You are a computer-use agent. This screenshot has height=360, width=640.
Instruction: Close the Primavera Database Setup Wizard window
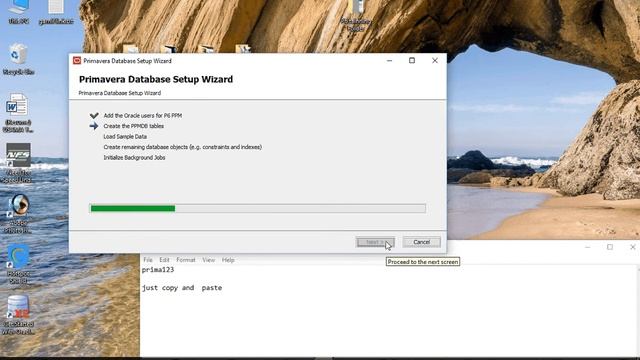pyautogui.click(x=435, y=60)
